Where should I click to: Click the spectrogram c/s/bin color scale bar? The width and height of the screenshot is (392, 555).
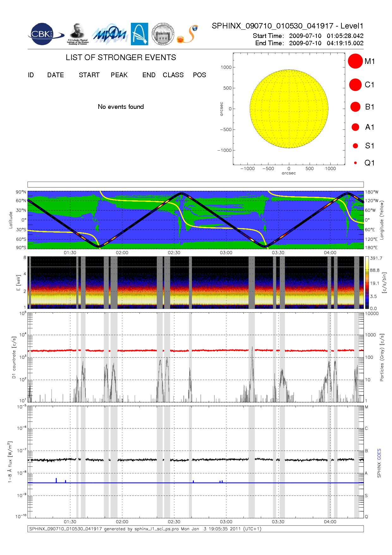(367, 283)
